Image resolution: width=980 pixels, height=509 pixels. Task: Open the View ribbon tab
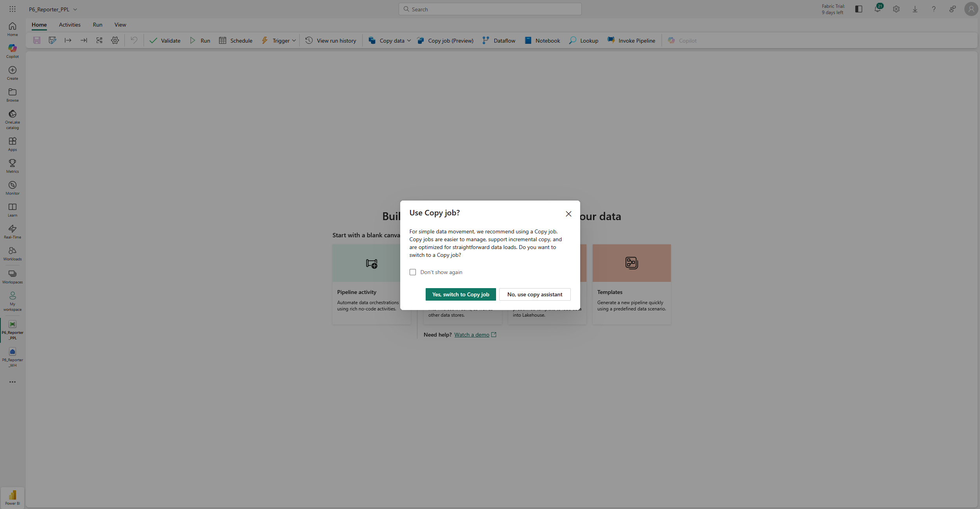[x=120, y=24]
